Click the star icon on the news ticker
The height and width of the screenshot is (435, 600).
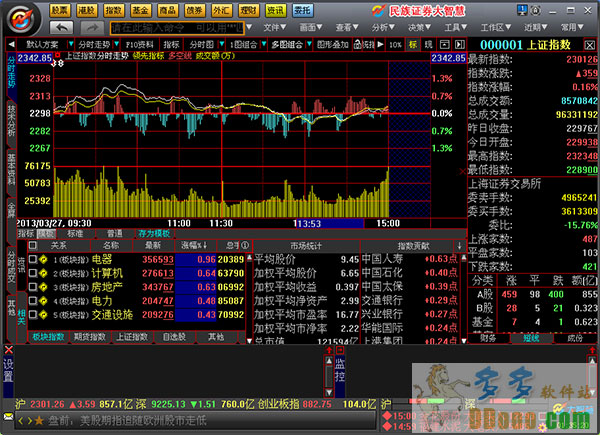(x=39, y=421)
